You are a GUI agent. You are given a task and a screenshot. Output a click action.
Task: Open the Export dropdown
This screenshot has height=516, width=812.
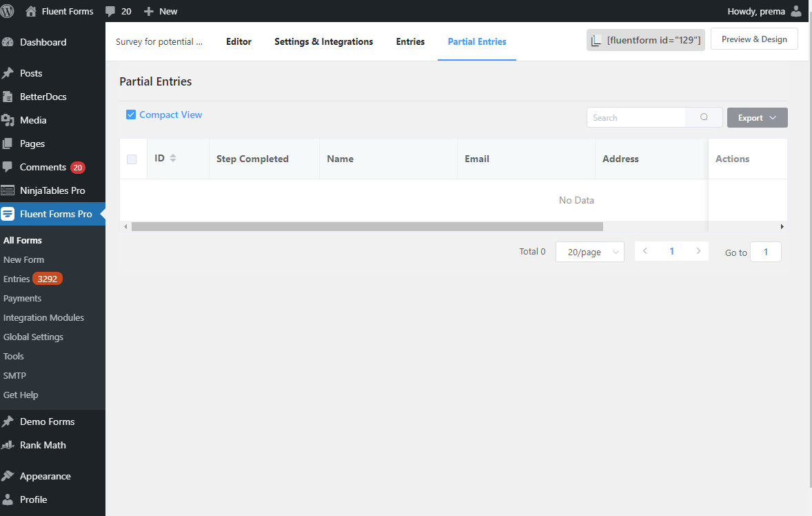coord(757,117)
